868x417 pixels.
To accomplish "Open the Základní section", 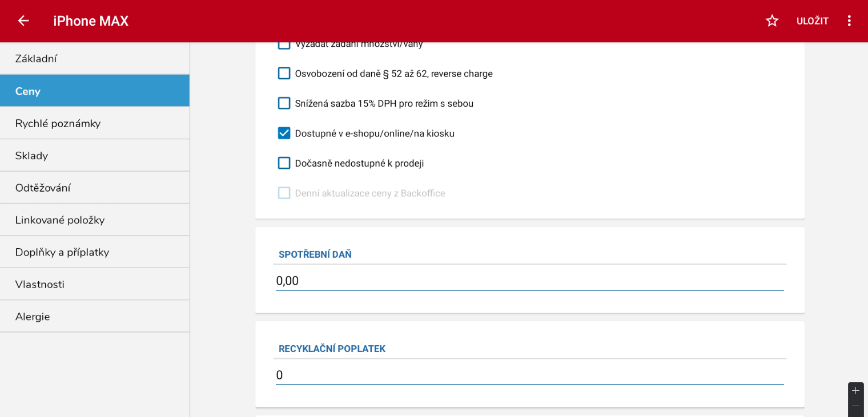I will point(94,59).
